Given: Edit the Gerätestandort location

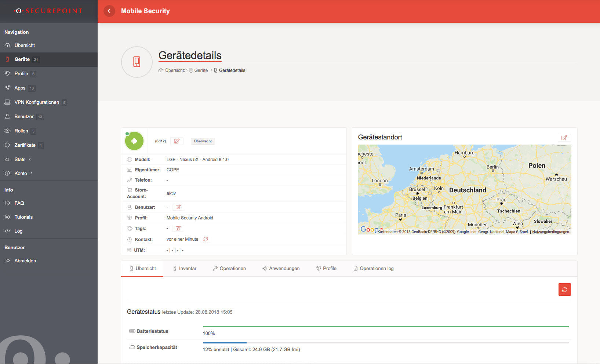Looking at the screenshot, I should coord(564,138).
